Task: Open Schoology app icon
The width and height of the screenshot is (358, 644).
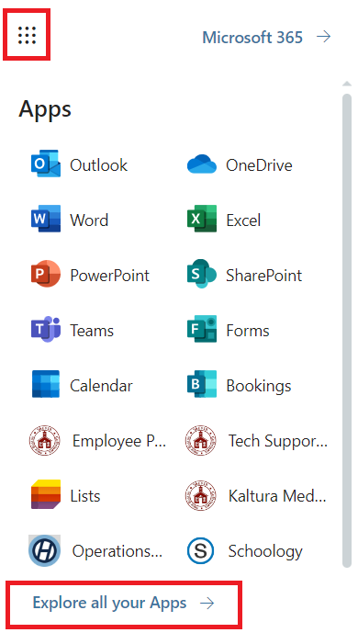Action: pos(200,550)
